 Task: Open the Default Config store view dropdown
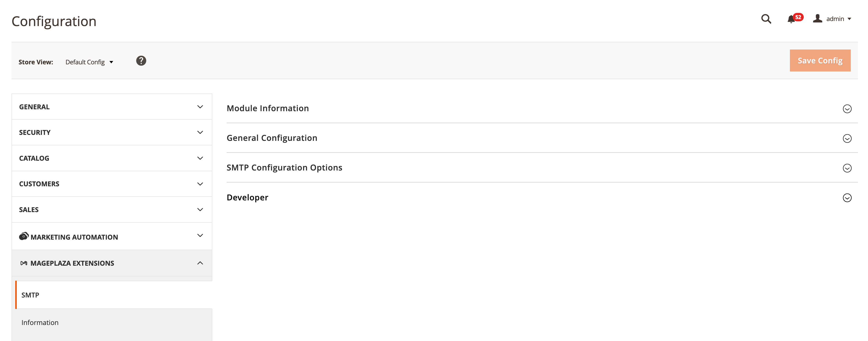(89, 62)
